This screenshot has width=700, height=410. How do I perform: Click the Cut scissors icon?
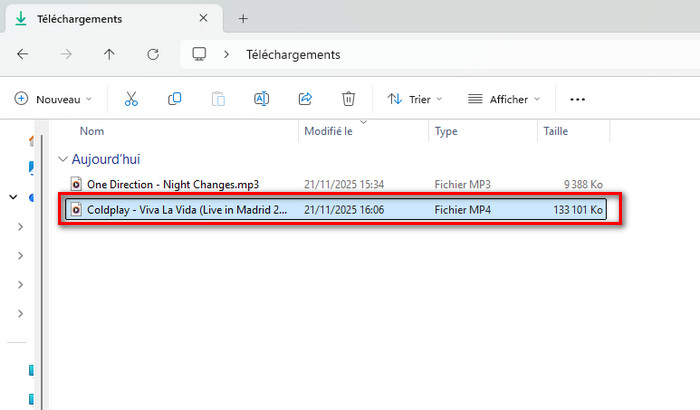tap(131, 99)
